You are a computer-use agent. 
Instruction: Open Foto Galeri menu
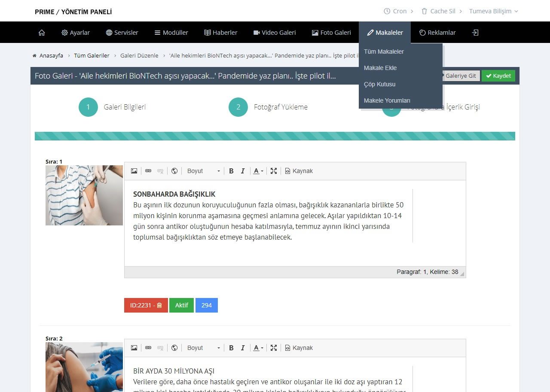[331, 33]
